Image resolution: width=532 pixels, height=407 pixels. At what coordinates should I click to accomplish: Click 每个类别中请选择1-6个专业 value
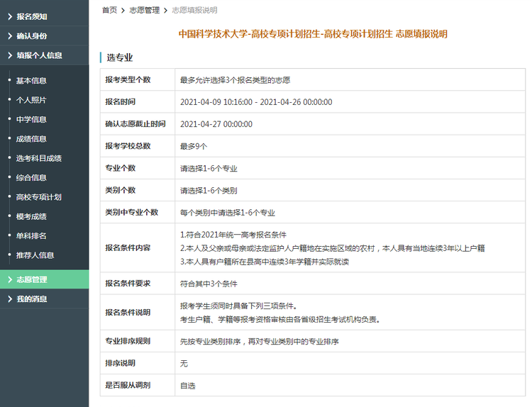227,213
